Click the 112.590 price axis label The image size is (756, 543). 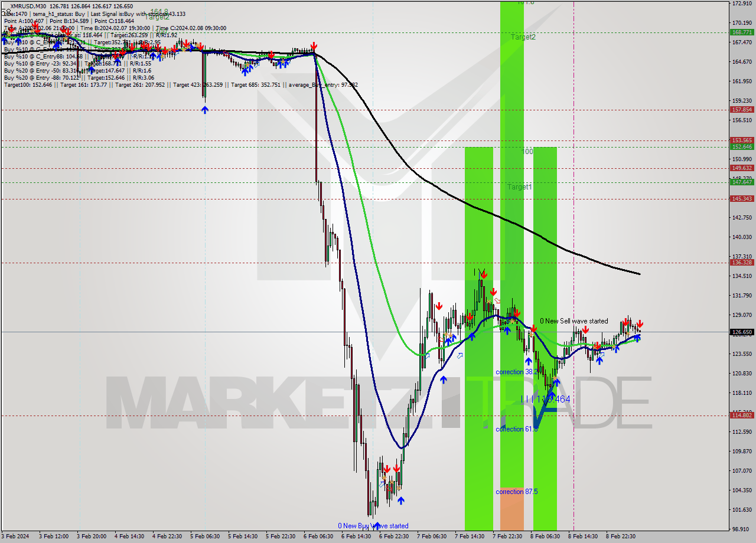click(x=742, y=431)
